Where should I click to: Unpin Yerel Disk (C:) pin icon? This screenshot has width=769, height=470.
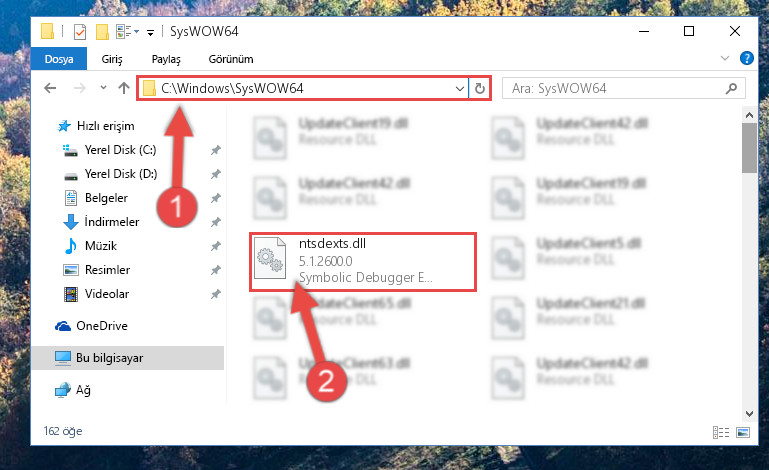tap(215, 150)
